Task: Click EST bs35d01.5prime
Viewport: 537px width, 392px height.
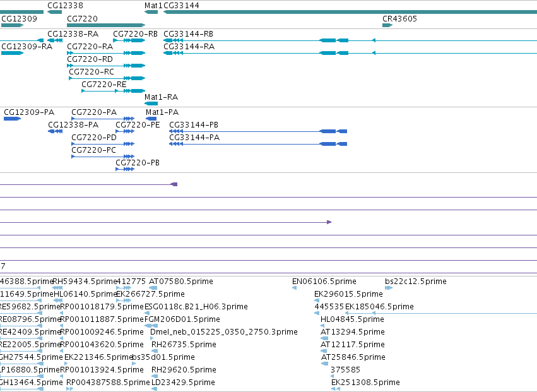Action: pos(163,357)
